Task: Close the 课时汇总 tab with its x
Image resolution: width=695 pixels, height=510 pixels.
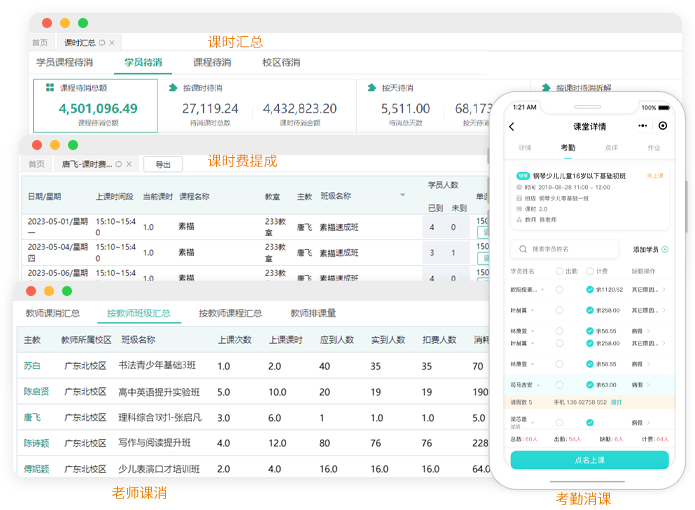Action: pos(112,43)
